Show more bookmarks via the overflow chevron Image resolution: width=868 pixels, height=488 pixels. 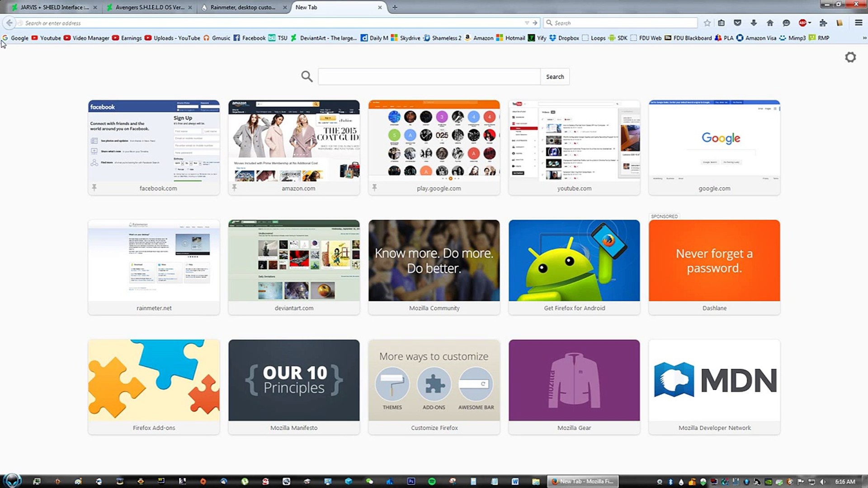(864, 38)
